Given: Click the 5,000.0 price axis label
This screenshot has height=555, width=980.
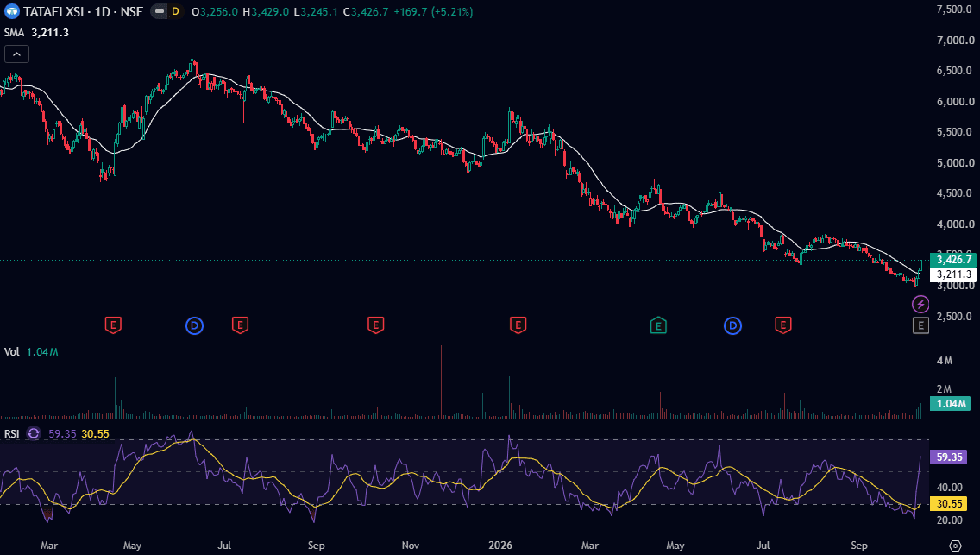Looking at the screenshot, I should tap(956, 162).
